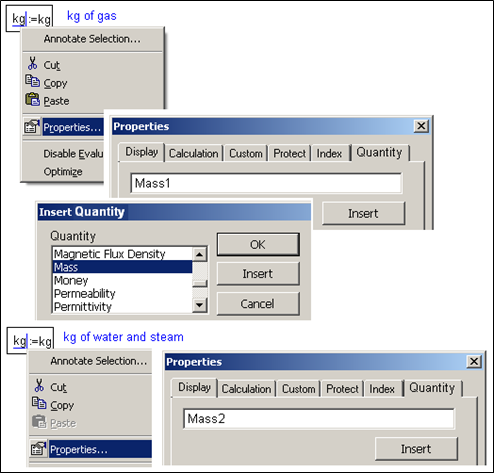Click Insert button in Mass2 Properties dialog
The image size is (494, 473).
coord(416,449)
